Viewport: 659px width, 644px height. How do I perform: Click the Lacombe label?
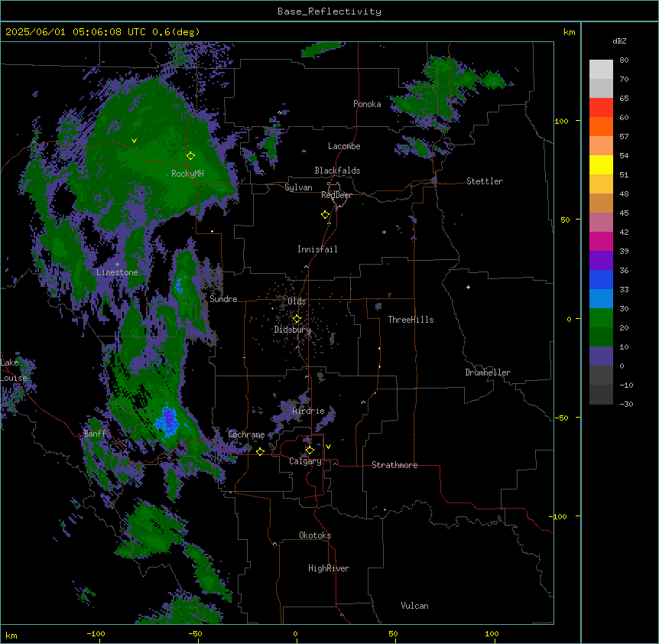pos(344,146)
